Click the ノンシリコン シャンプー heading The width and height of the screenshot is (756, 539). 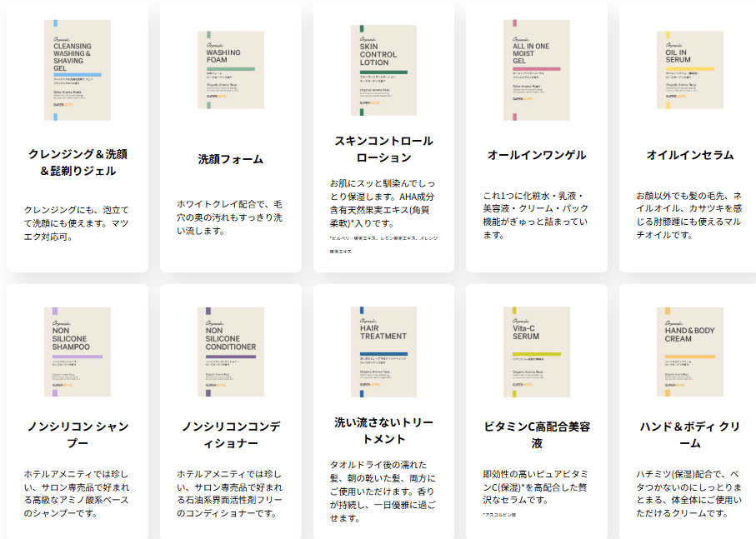click(78, 435)
